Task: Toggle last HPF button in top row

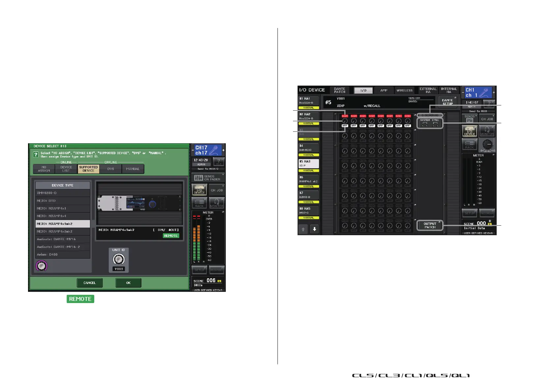Action: (x=408, y=126)
